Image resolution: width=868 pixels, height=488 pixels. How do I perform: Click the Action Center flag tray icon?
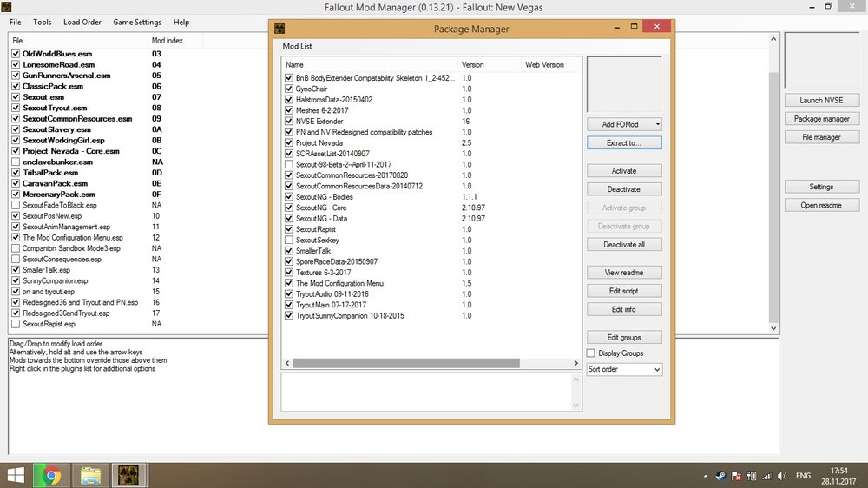(x=736, y=476)
